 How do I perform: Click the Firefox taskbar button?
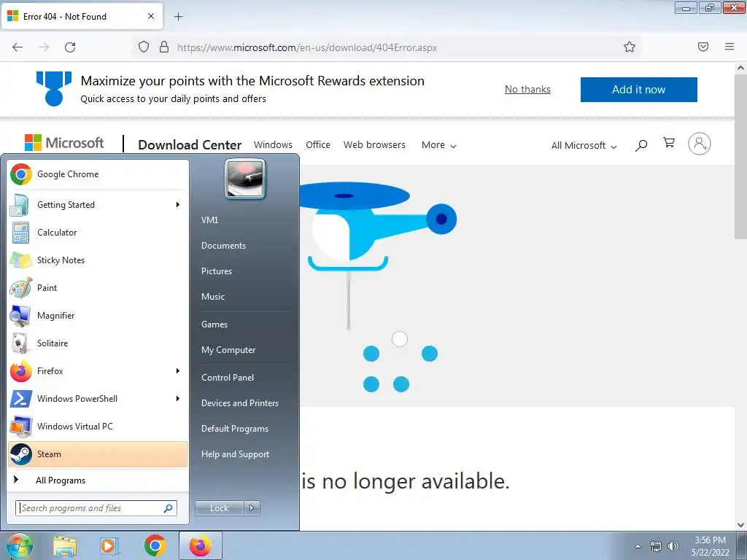201,545
